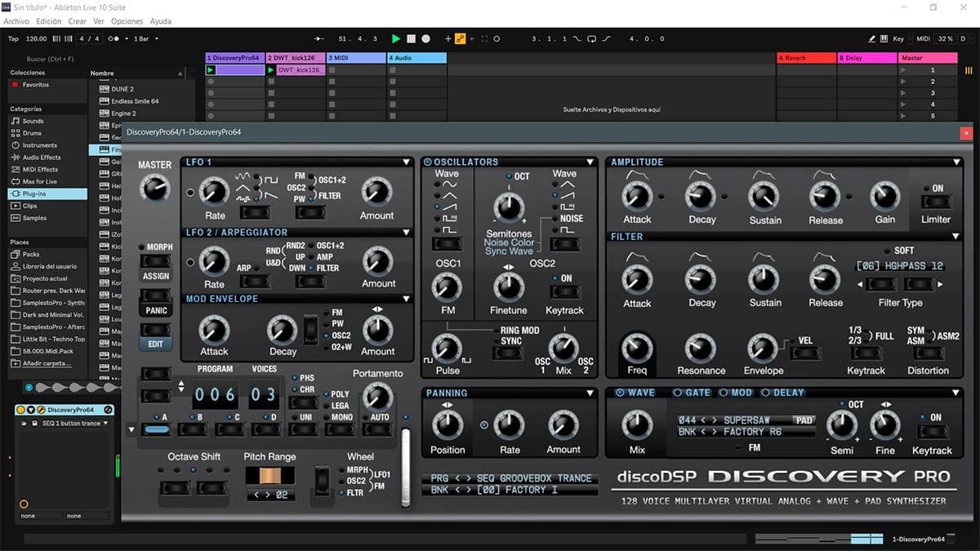Open the Edición menu

coord(49,21)
